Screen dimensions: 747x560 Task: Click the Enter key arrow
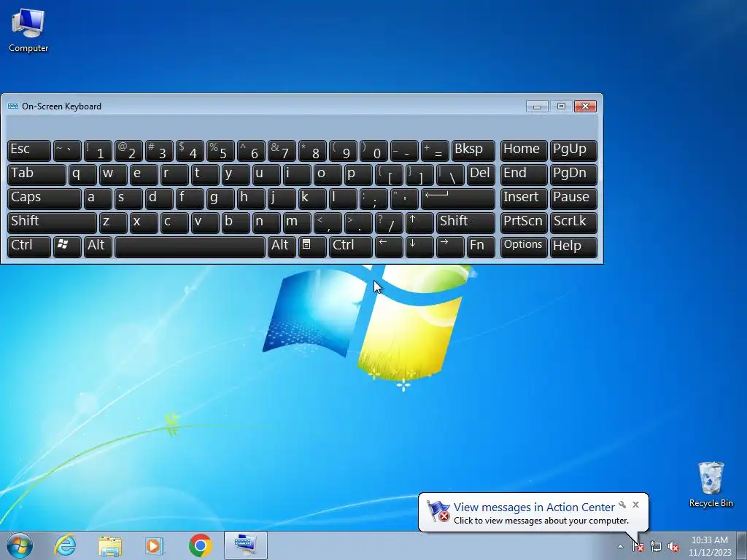[458, 198]
